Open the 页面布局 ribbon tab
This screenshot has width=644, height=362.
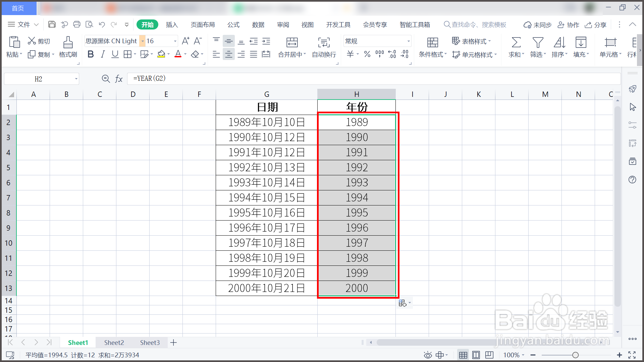tap(203, 24)
